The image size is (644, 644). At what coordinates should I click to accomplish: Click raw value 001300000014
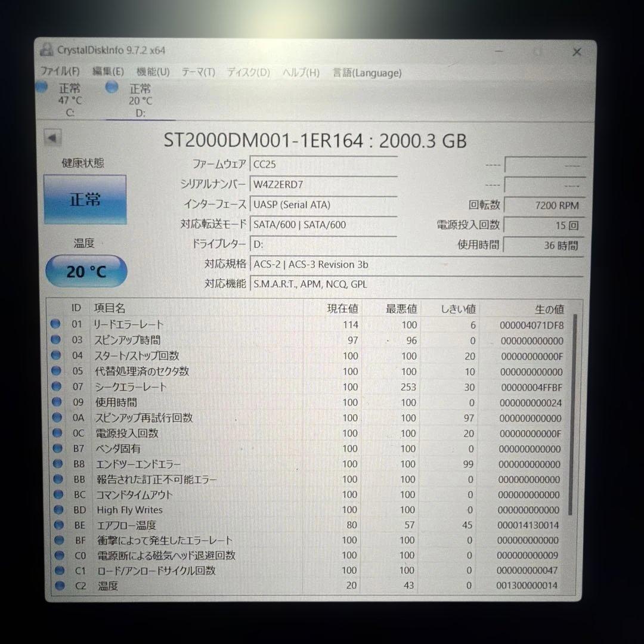[527, 586]
